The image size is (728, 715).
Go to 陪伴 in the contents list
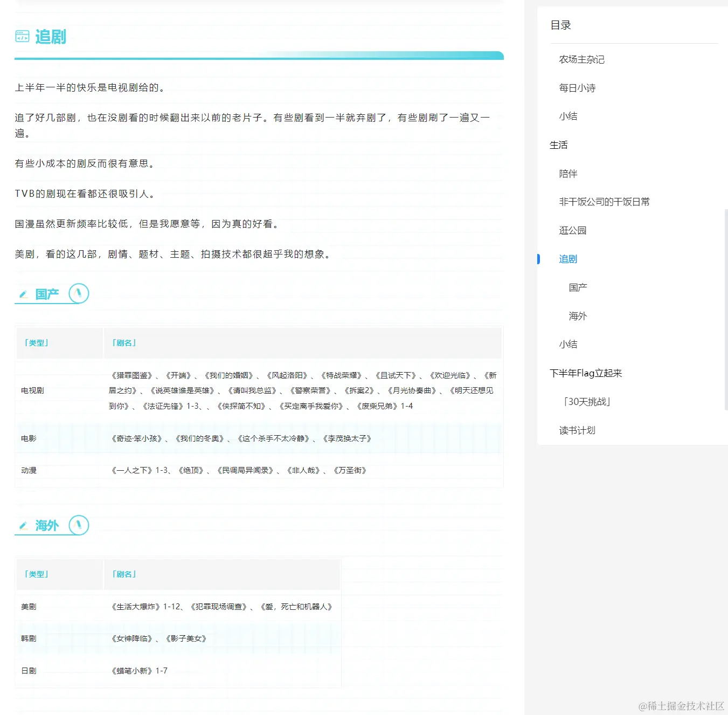pos(568,174)
